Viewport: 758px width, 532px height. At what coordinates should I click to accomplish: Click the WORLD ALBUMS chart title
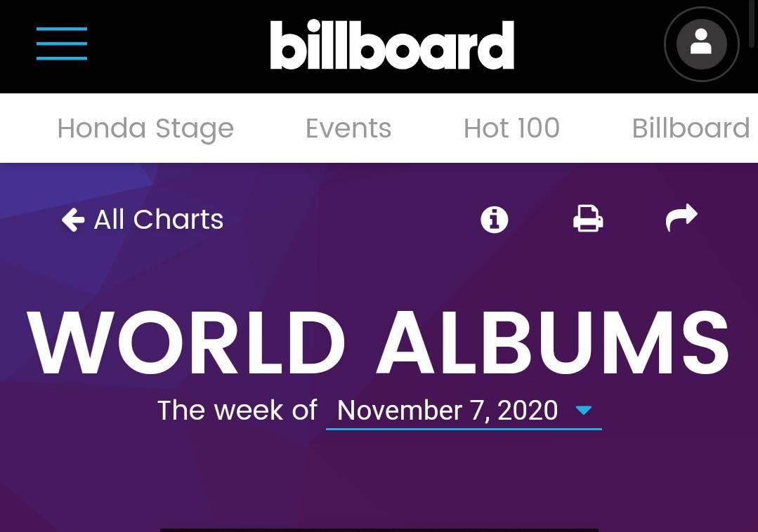click(x=379, y=343)
